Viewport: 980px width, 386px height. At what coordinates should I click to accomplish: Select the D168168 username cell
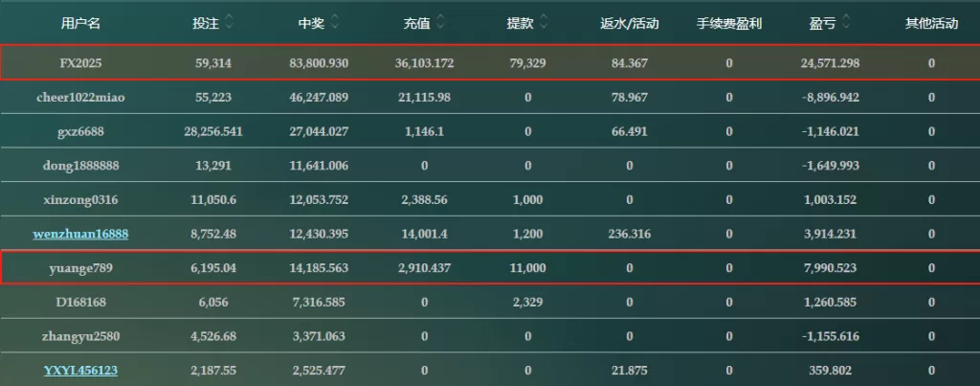tap(80, 302)
